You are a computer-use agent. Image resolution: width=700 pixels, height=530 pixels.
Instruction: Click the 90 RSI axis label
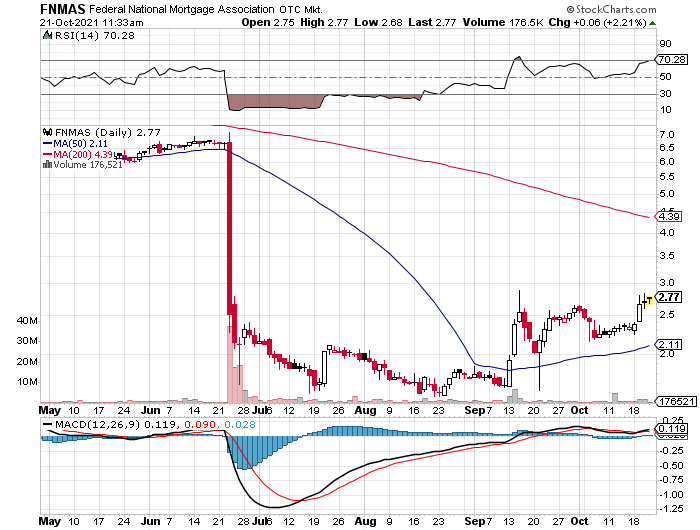665,43
